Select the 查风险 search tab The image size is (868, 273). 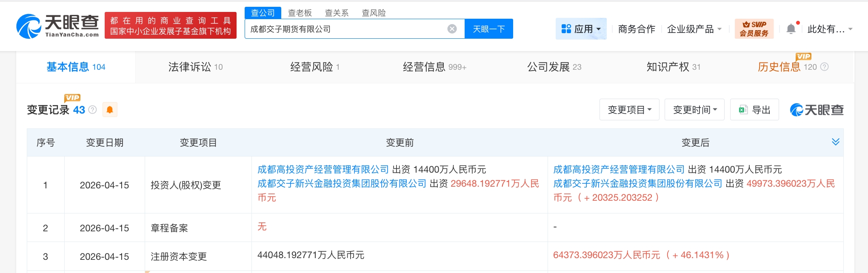click(x=374, y=13)
